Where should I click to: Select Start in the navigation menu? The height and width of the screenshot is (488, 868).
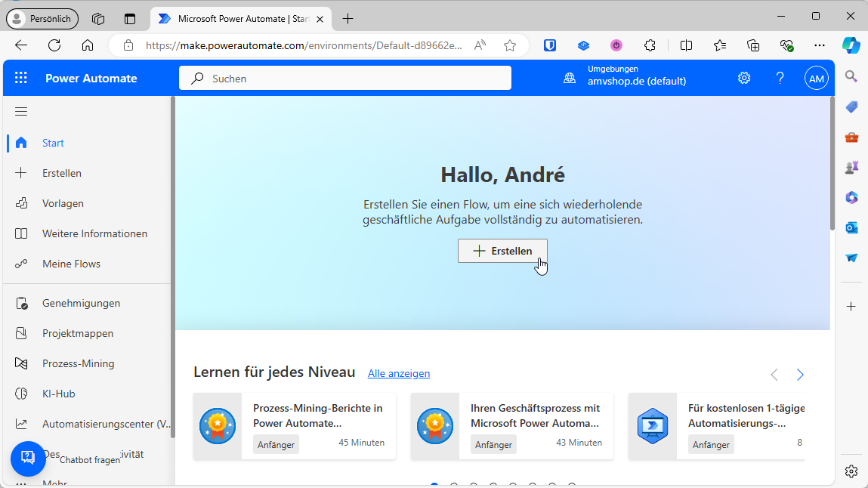pos(53,143)
